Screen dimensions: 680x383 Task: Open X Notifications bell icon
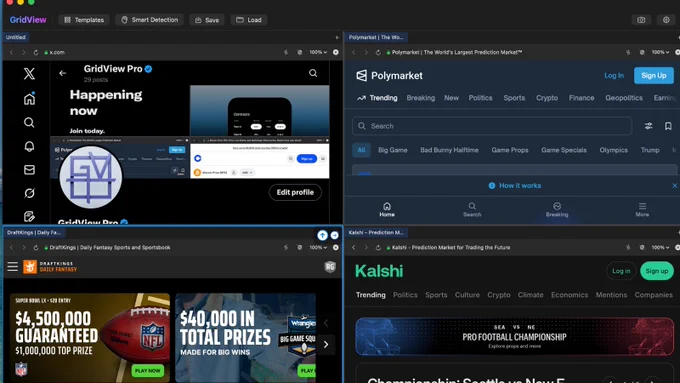point(29,146)
